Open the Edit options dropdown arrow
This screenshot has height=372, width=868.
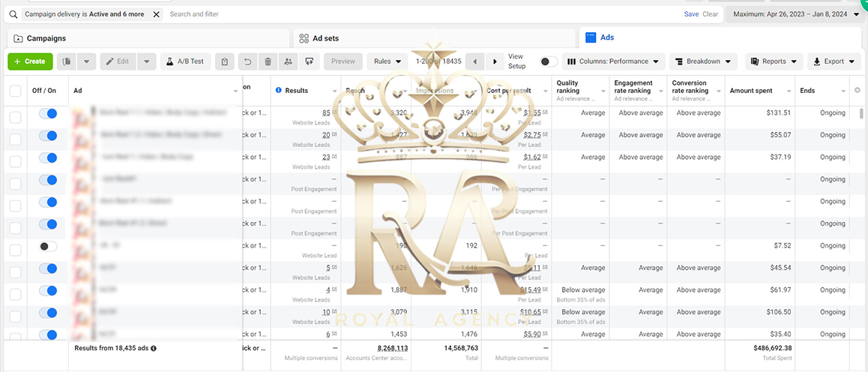146,61
